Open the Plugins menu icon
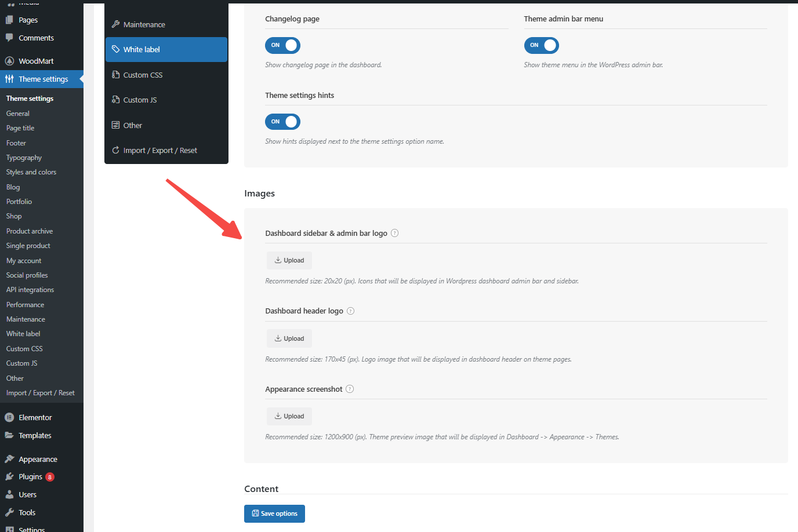The width and height of the screenshot is (798, 532). (x=9, y=476)
